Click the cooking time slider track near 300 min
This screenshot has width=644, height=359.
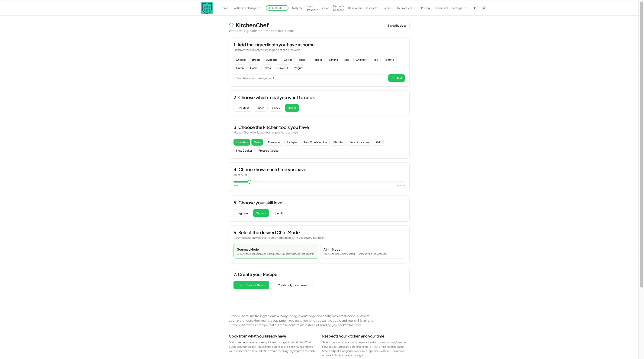[403, 182]
